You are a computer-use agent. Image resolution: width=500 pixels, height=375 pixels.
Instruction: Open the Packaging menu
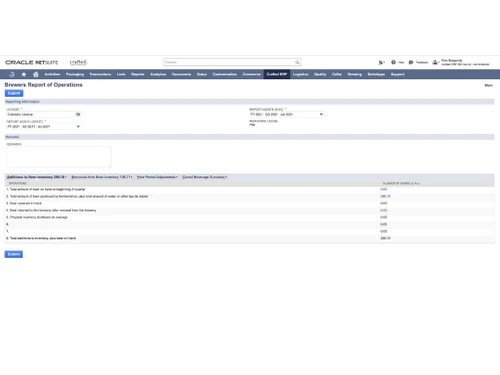pos(75,74)
